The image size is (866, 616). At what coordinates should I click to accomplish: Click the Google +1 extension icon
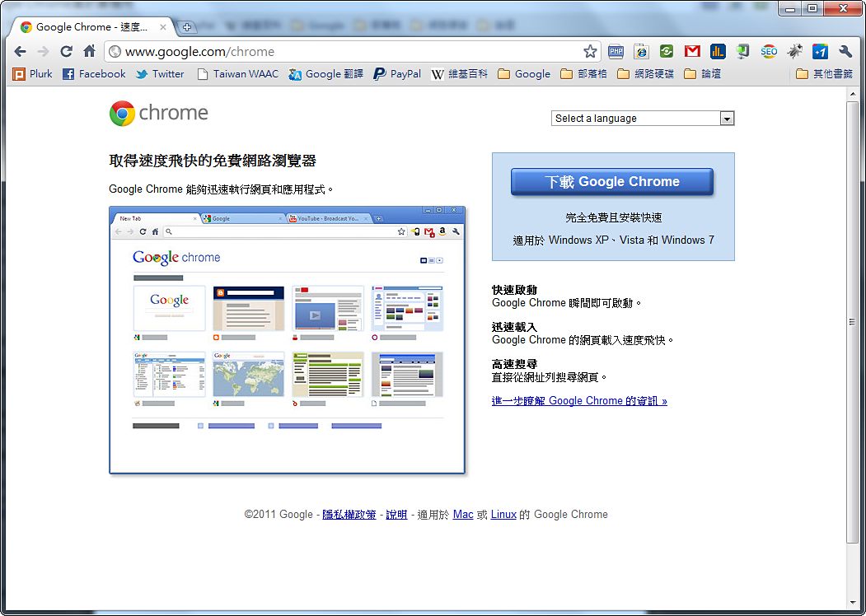[820, 51]
